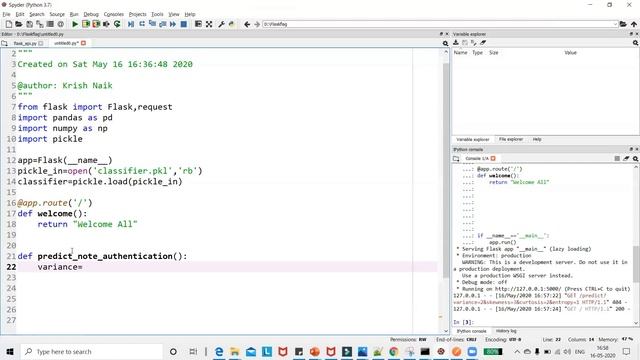Import data icon in Variable explorer
This screenshot has width=640, height=360.
[456, 42]
